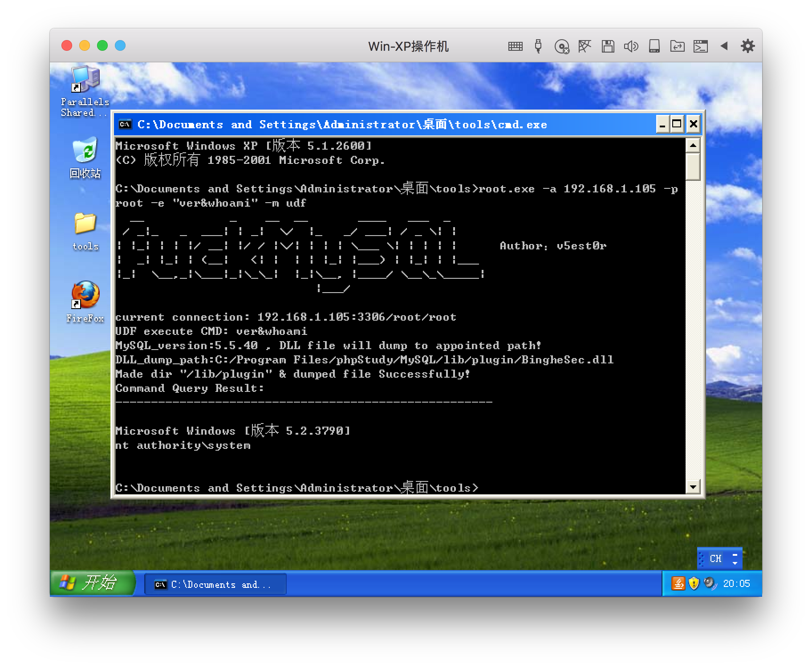The height and width of the screenshot is (668, 812).
Task: Click the 'Author: v5est0r' text
Action: coord(553,246)
